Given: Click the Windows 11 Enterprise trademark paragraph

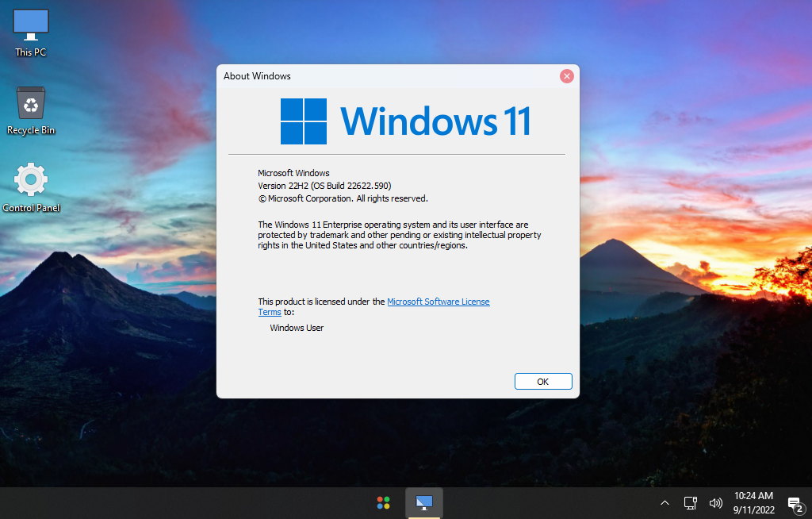Looking at the screenshot, I should pyautogui.click(x=400, y=235).
